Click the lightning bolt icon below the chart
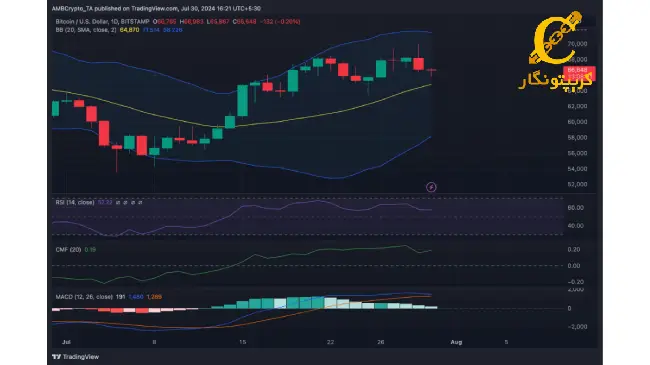This screenshot has width=650, height=365. (x=431, y=187)
